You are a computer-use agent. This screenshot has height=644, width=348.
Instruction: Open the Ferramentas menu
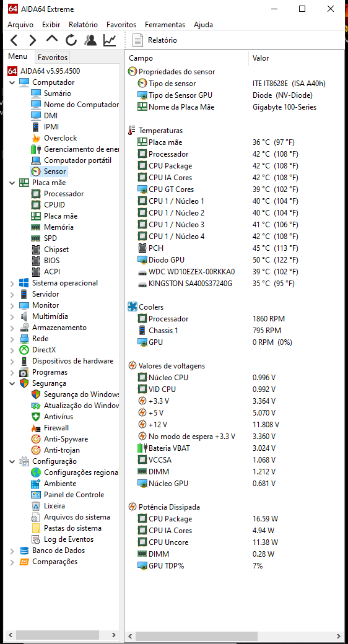tap(165, 25)
